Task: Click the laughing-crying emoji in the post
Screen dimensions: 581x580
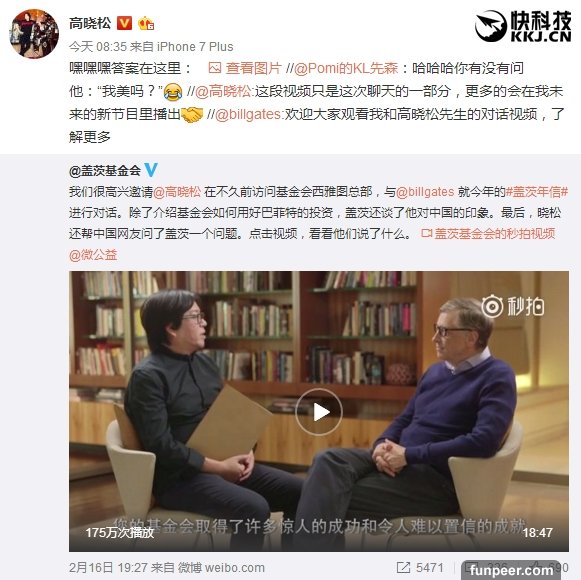Action: click(173, 92)
